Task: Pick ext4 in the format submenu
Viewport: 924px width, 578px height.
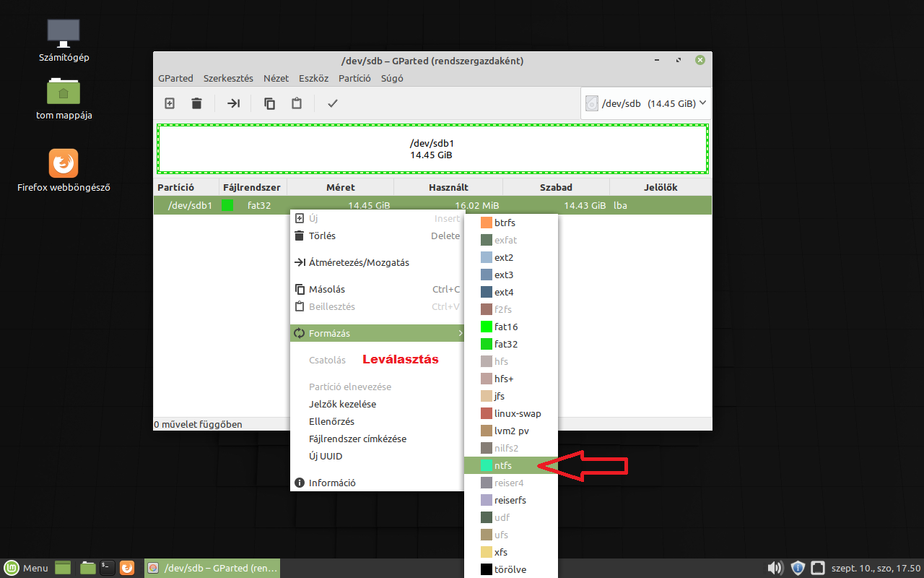Action: (511, 292)
